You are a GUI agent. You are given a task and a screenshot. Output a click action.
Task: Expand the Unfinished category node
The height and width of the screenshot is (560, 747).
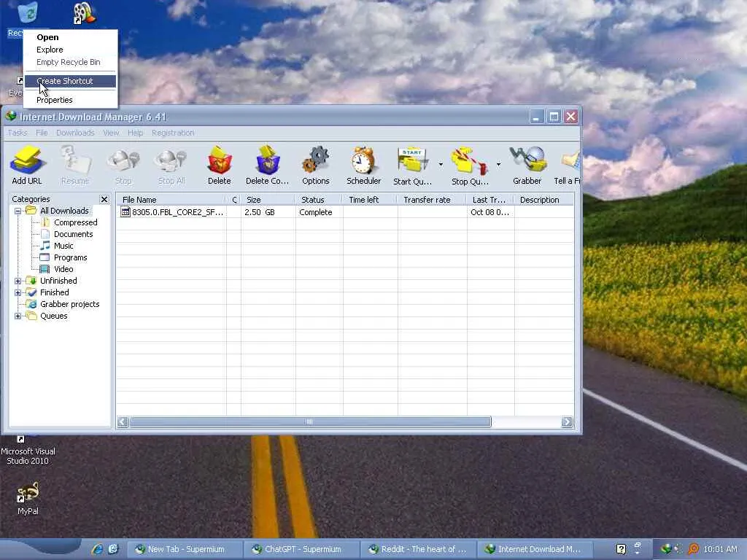18,281
